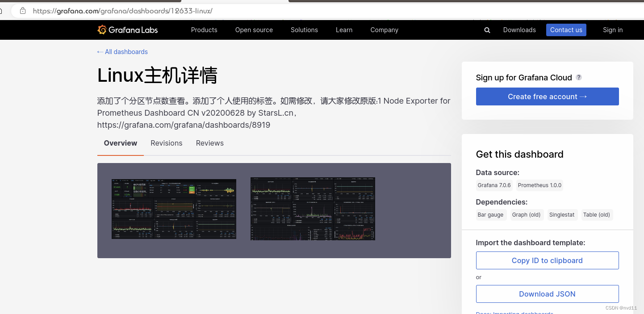This screenshot has width=644, height=314.
Task: Copy the dashboard ID to clipboard
Action: click(547, 260)
